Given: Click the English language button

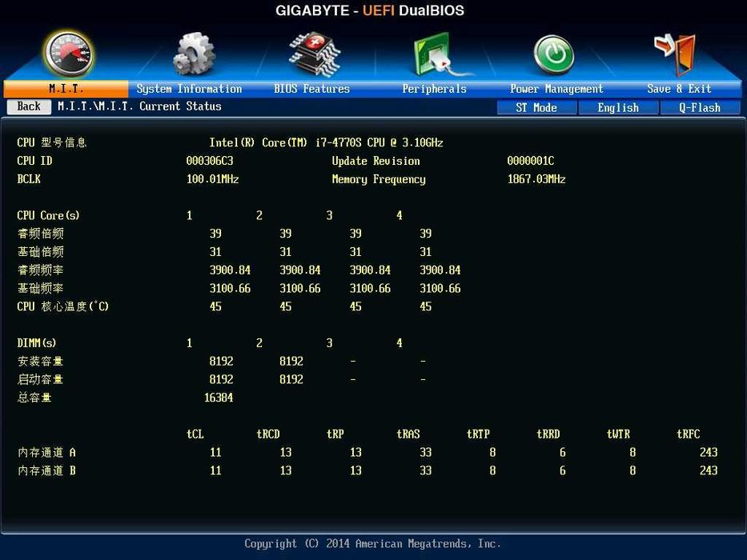Looking at the screenshot, I should point(618,108).
